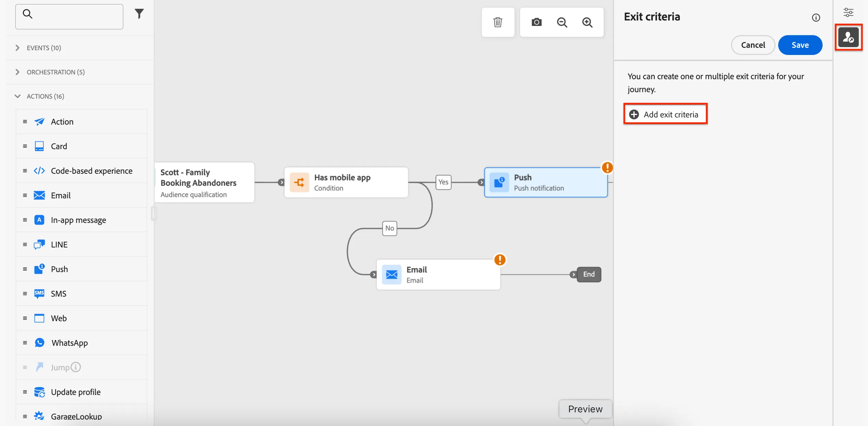
Task: Click the warning badge on Push node
Action: coord(607,168)
